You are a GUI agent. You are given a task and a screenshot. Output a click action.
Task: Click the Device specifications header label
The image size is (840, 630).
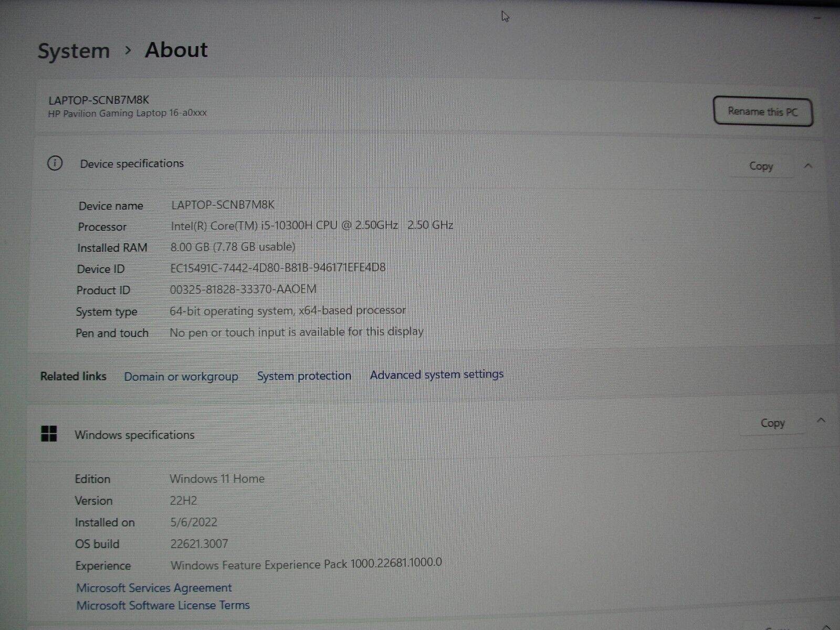[x=132, y=163]
